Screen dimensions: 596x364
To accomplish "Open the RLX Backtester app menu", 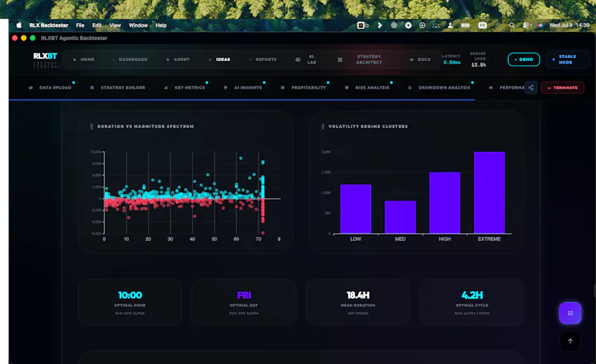I will pyautogui.click(x=48, y=25).
